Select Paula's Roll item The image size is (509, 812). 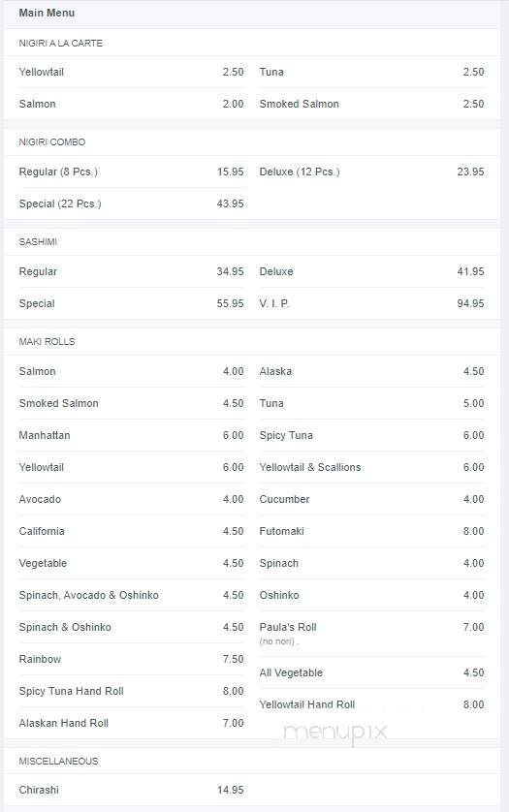pyautogui.click(x=371, y=634)
